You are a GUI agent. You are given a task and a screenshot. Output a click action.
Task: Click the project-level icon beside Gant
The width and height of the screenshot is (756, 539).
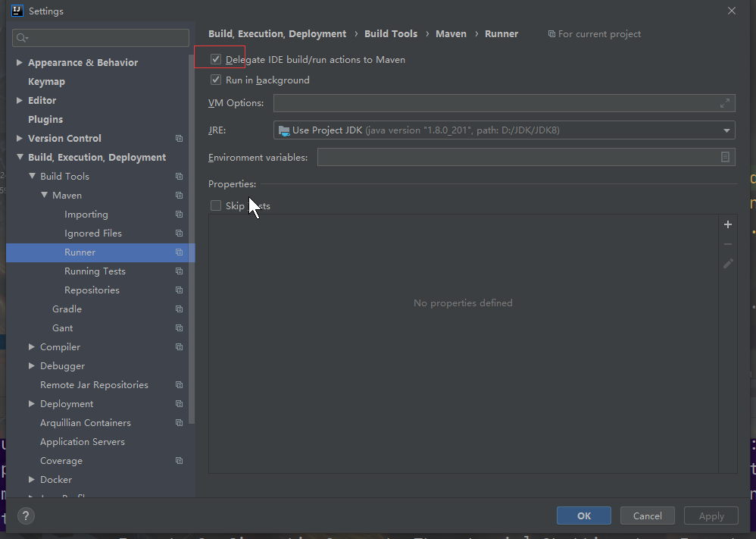tap(180, 328)
